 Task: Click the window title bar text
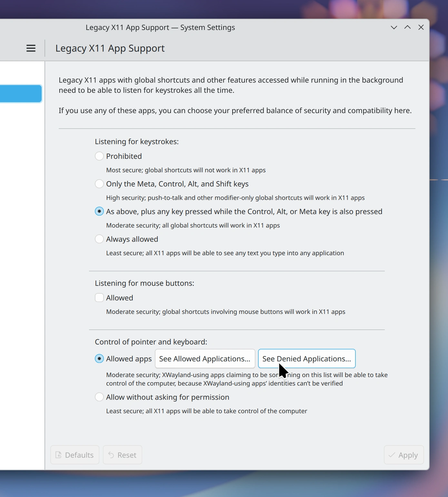pyautogui.click(x=160, y=27)
